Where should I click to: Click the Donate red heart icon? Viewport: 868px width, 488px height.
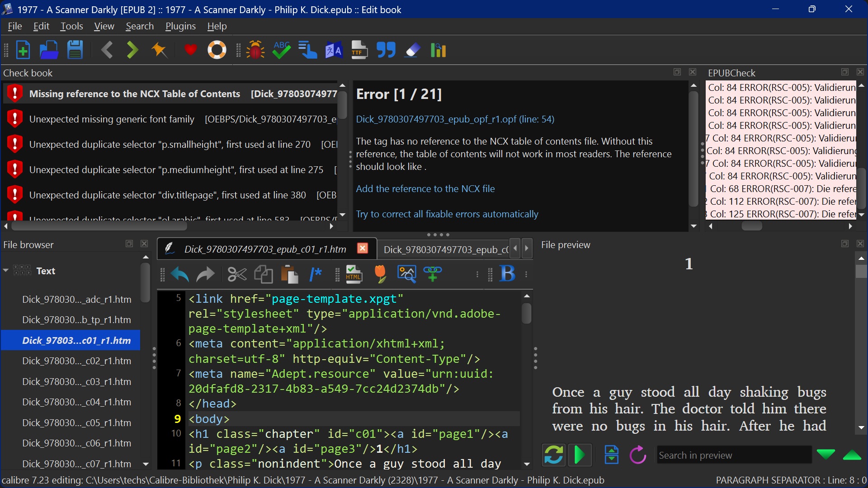click(x=190, y=50)
